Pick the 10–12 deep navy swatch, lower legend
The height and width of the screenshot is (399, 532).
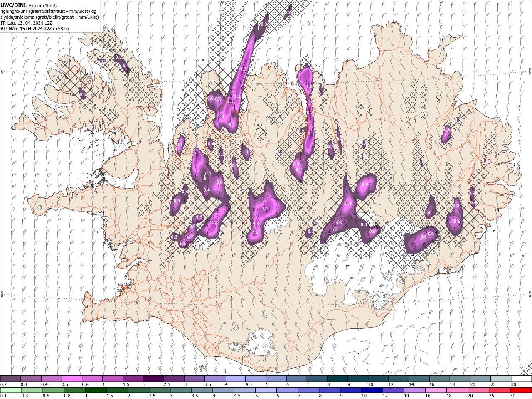[372, 390]
